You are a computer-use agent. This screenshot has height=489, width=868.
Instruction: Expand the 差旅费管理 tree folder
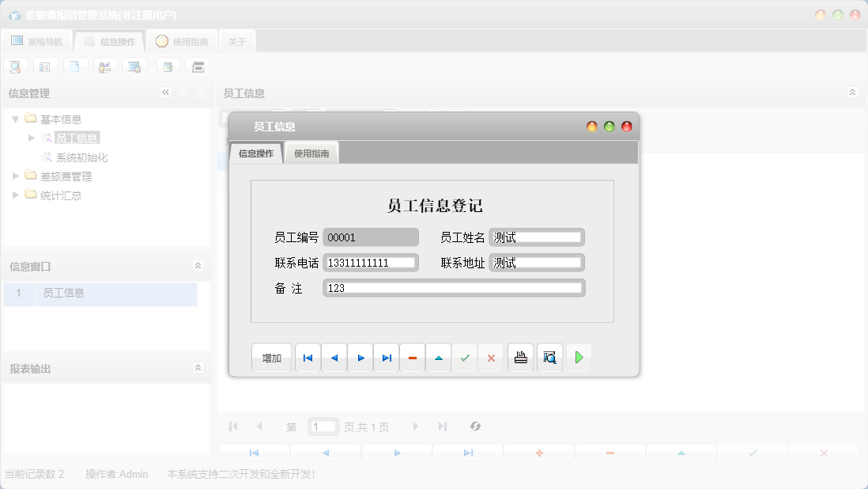coord(17,176)
